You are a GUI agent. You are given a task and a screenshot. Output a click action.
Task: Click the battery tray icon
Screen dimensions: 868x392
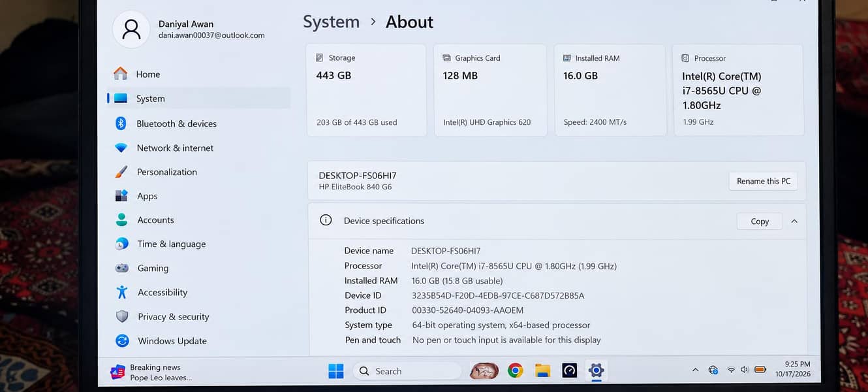760,370
